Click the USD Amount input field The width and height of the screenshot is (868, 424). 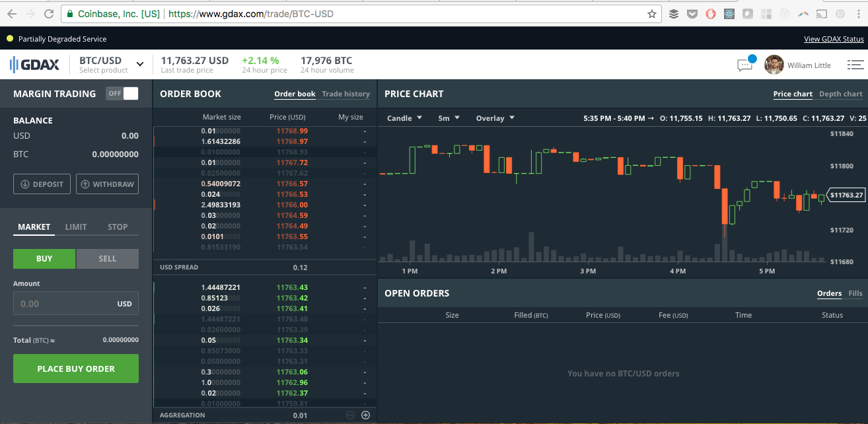(75, 303)
